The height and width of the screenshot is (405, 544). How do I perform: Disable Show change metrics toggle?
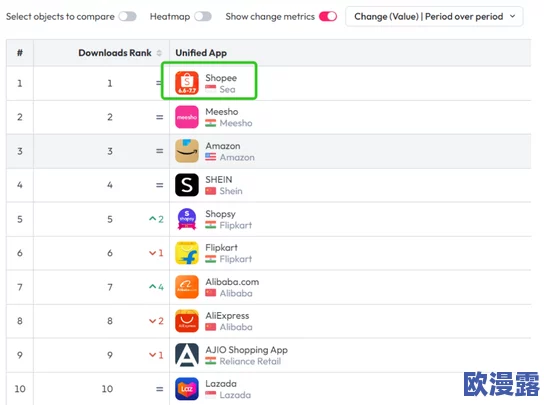pos(328,16)
